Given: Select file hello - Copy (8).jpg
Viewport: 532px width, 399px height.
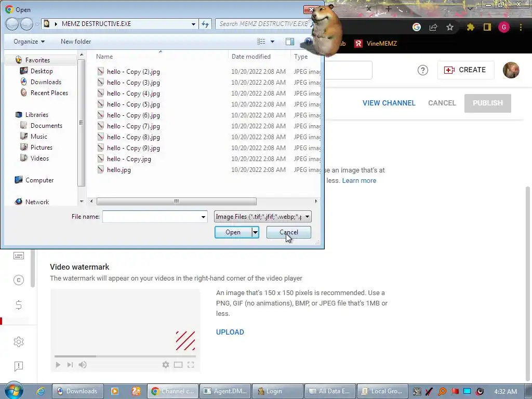Looking at the screenshot, I should (133, 137).
